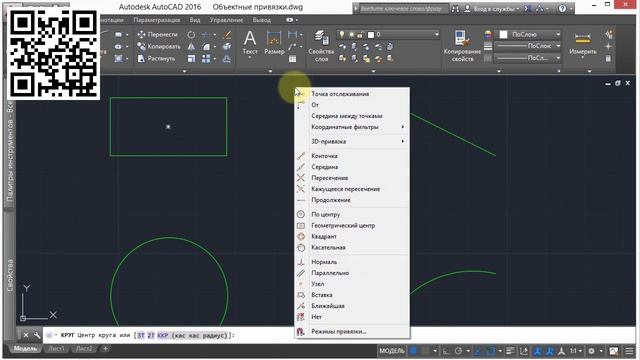
Task: Switch to the Вид ribbon tab
Action: click(x=195, y=20)
